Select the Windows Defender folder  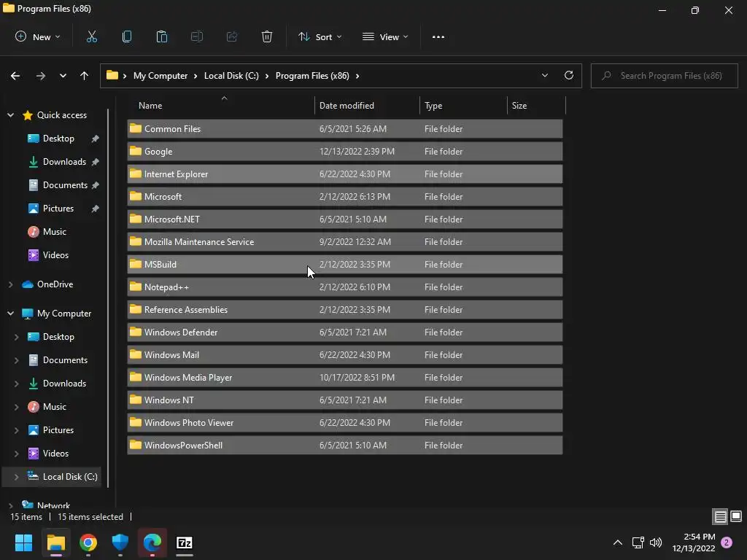[345, 332]
